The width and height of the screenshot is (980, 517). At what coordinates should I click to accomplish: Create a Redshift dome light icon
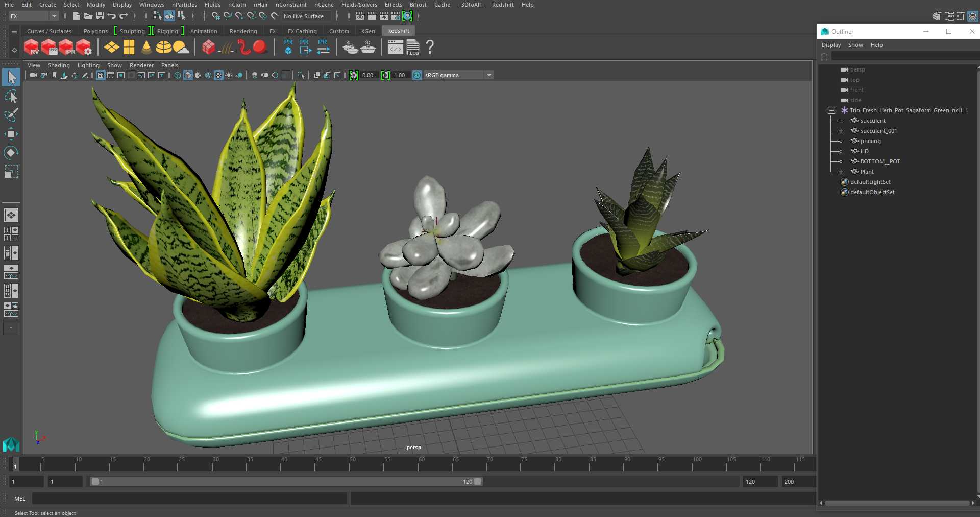coord(163,48)
